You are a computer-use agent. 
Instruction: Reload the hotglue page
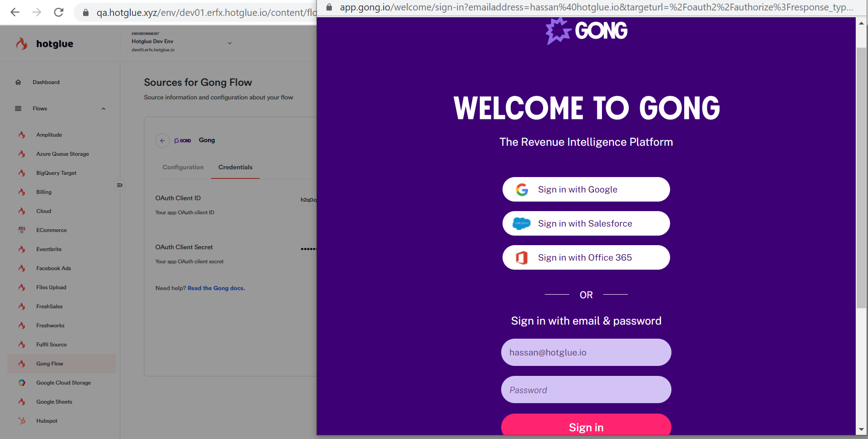pyautogui.click(x=59, y=12)
